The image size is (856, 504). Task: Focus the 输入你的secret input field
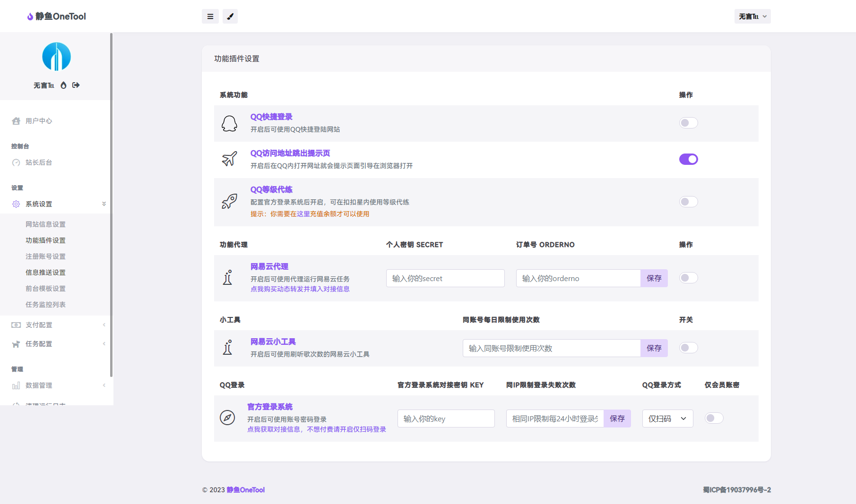tap(445, 278)
